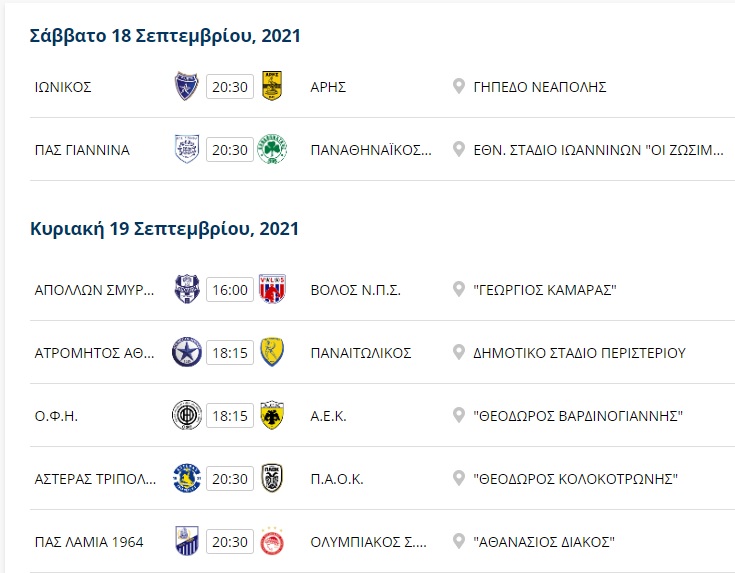Viewport: 735px width, 573px height.
Task: Click the yellow AEK team crest
Action: (x=271, y=416)
